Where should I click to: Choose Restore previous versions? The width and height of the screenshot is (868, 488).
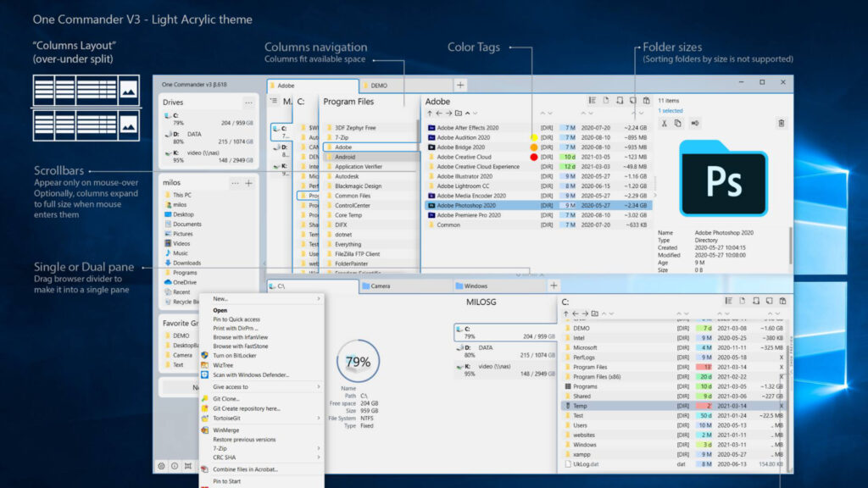[x=244, y=440]
